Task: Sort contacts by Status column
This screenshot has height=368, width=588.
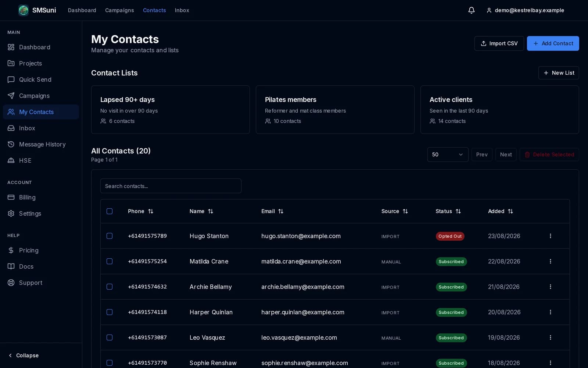Action: point(448,211)
